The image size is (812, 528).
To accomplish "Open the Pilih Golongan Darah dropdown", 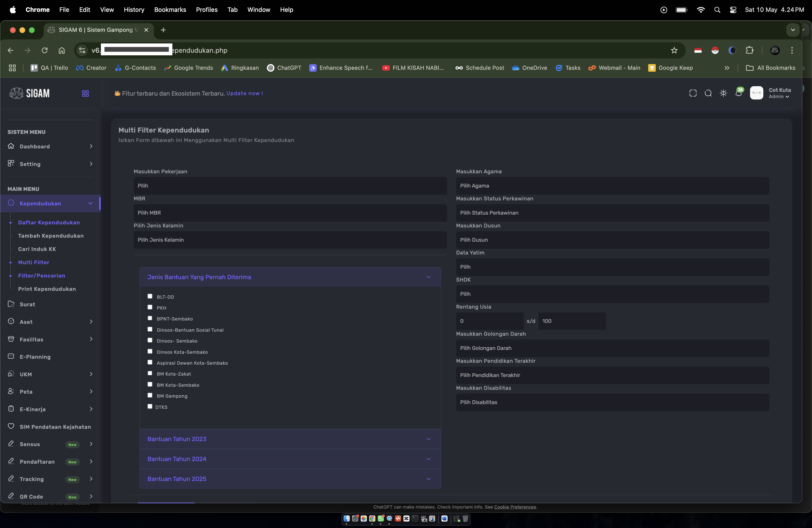I will pyautogui.click(x=612, y=348).
